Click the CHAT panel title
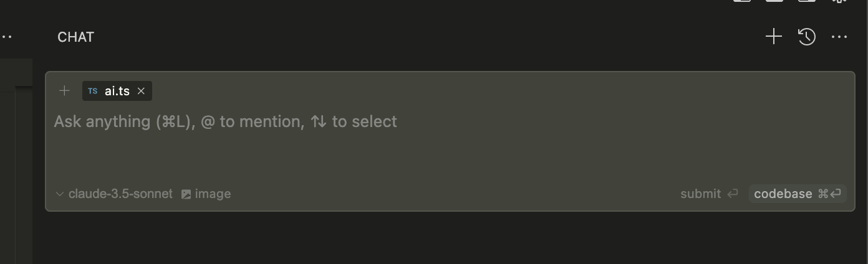Image resolution: width=868 pixels, height=264 pixels. coord(75,37)
